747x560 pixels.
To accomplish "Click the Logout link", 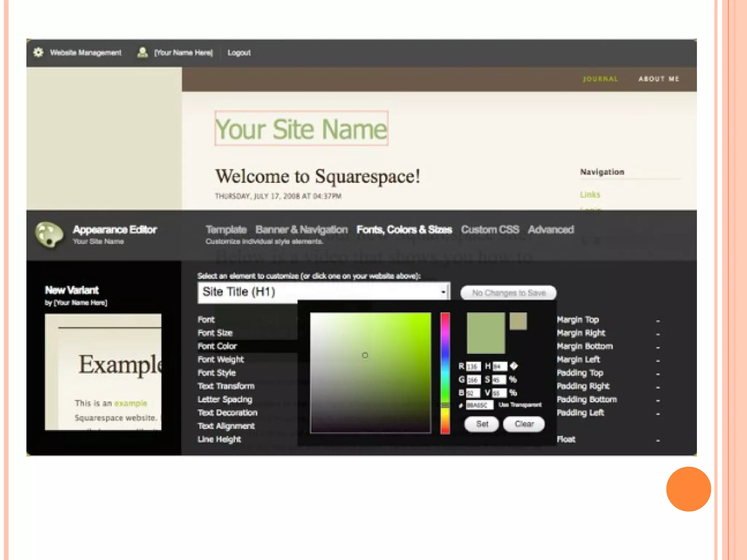I will pyautogui.click(x=239, y=52).
